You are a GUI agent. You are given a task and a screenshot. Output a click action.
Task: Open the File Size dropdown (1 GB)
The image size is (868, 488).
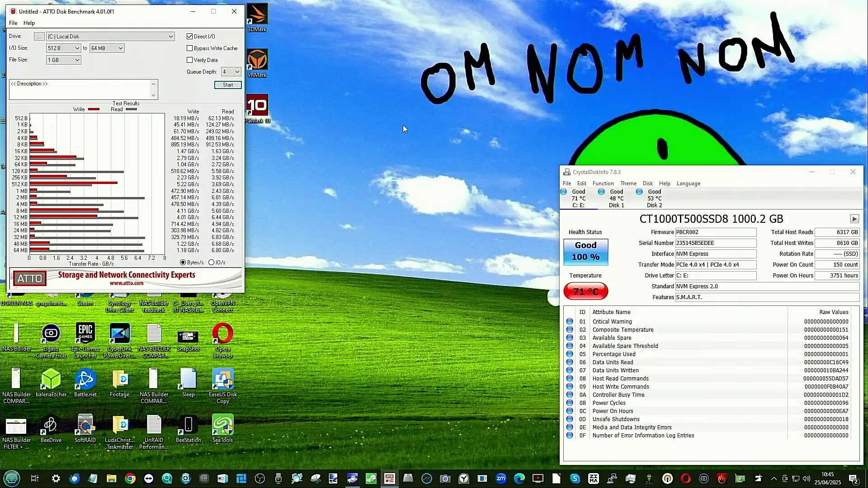(63, 60)
